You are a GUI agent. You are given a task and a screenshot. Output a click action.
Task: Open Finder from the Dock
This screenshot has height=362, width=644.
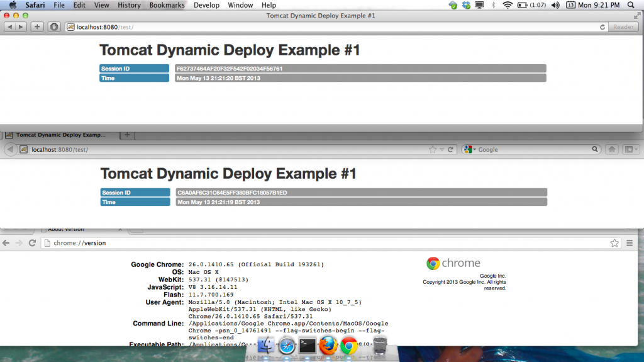click(x=267, y=345)
